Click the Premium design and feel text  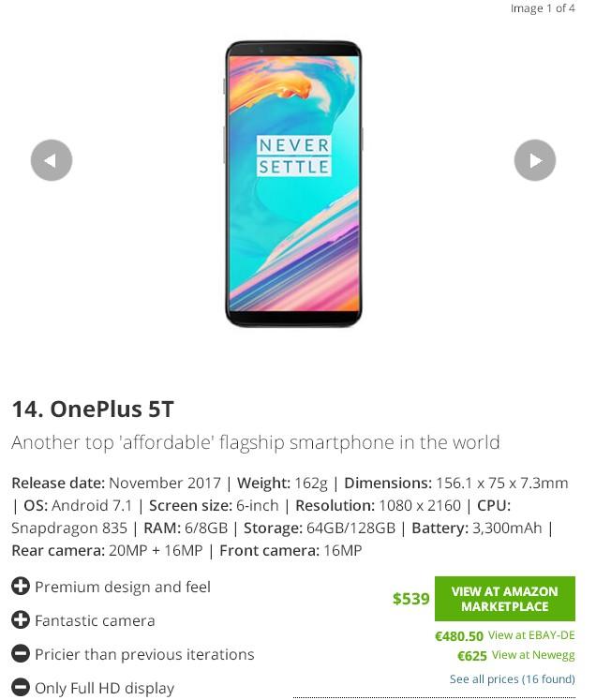(x=123, y=587)
